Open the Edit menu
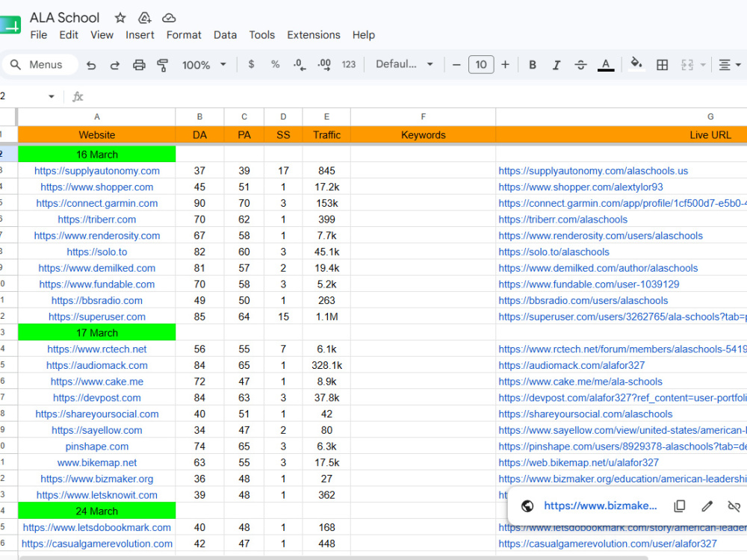The image size is (747, 560). 69,35
